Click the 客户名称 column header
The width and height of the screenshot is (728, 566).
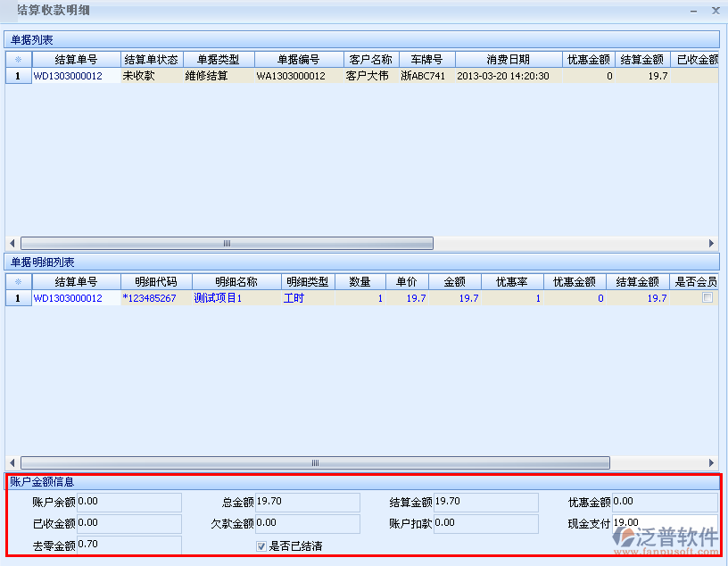coord(369,59)
